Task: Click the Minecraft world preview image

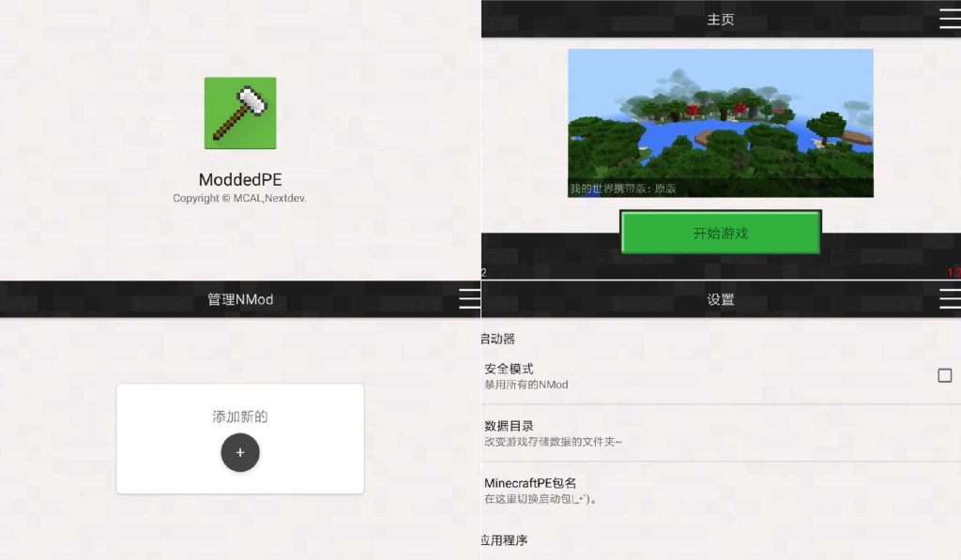Action: tap(720, 123)
